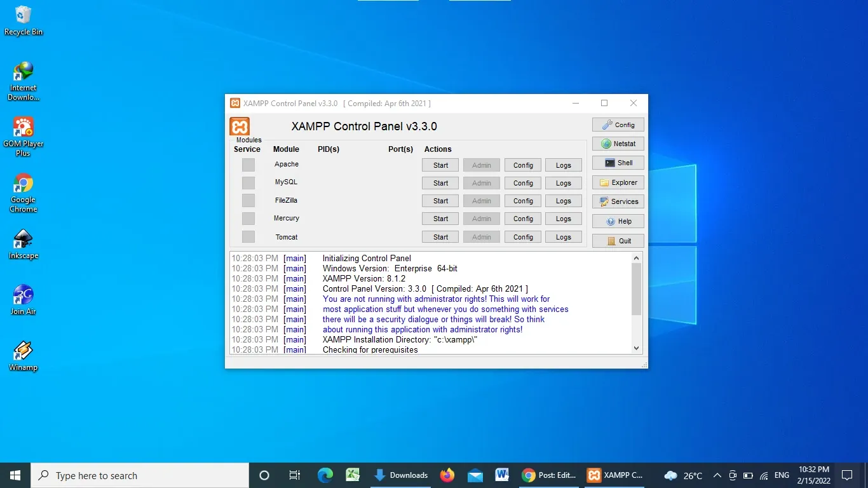Open the Mercury Logs menu
The width and height of the screenshot is (868, 488).
pyautogui.click(x=564, y=219)
